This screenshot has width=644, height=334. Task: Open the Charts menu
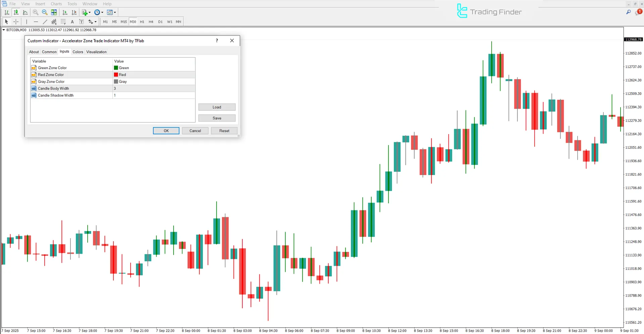[56, 4]
